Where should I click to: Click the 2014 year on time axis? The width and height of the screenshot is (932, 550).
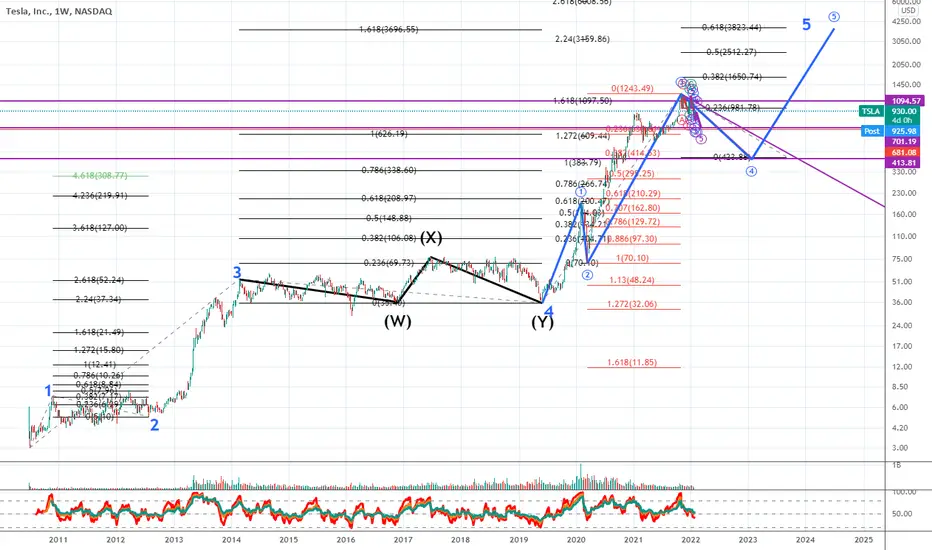(x=231, y=540)
